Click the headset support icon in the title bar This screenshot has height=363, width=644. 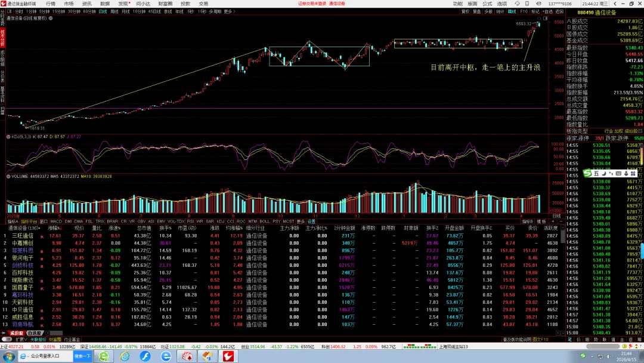(518, 4)
